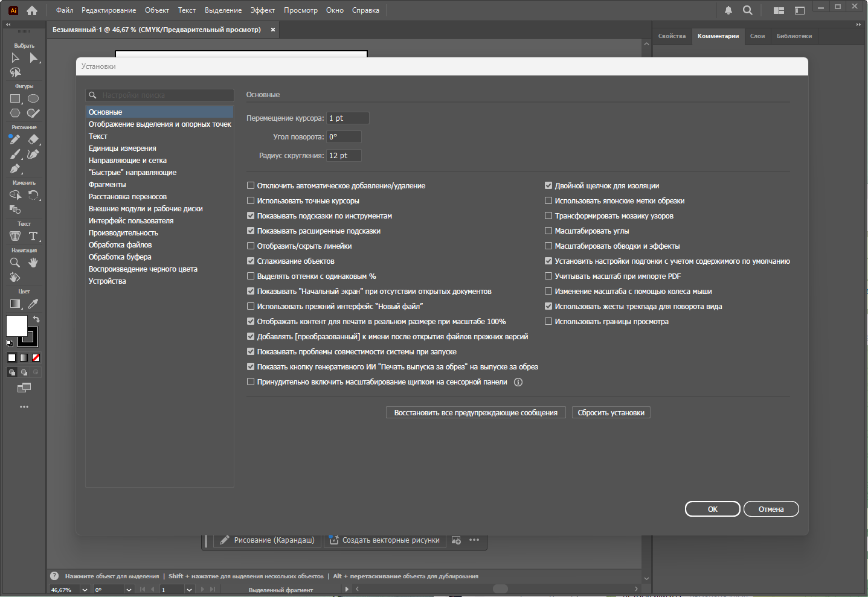Select the Direct Selection tool
868x597 pixels.
click(34, 58)
